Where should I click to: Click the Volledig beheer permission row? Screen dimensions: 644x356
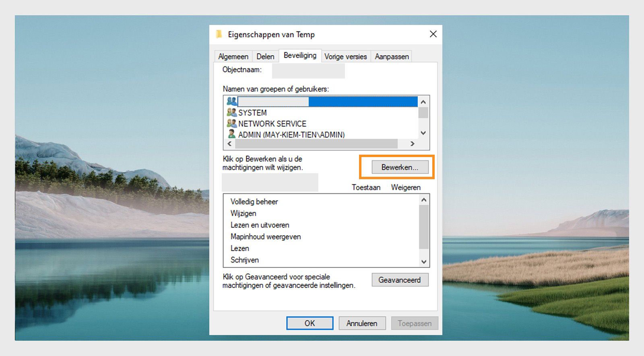(x=254, y=202)
